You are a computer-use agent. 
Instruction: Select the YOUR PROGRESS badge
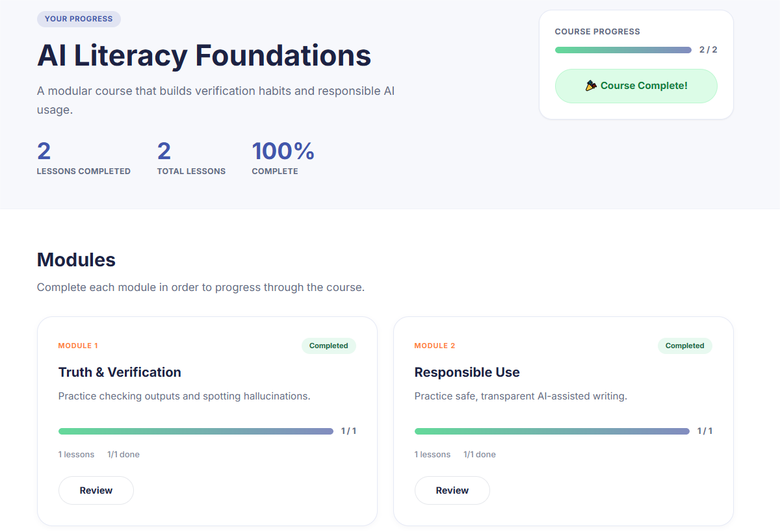79,19
